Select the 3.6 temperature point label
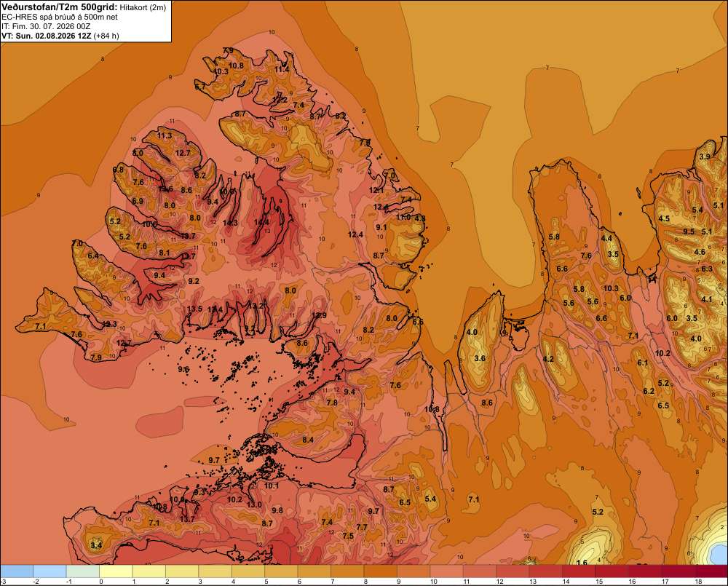728x586 pixels. click(480, 358)
